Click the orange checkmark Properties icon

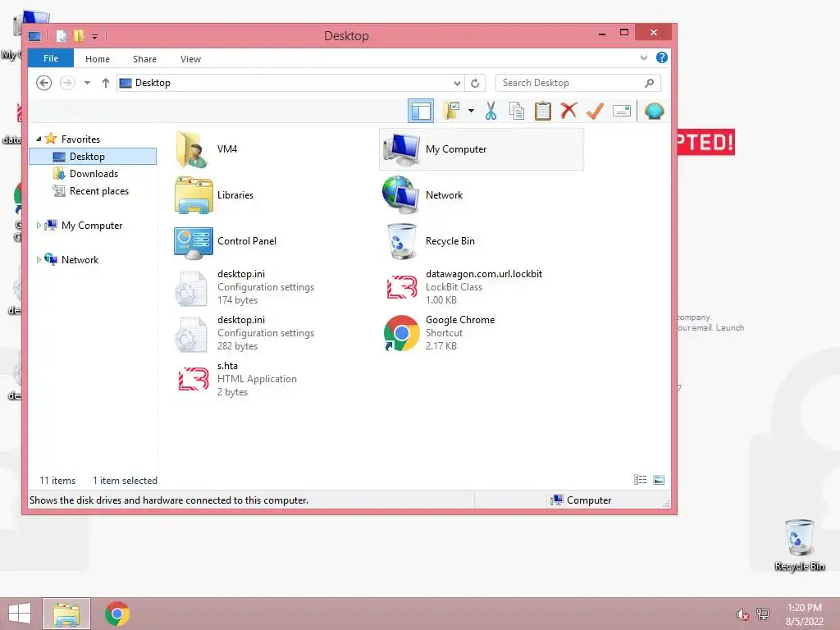596,111
